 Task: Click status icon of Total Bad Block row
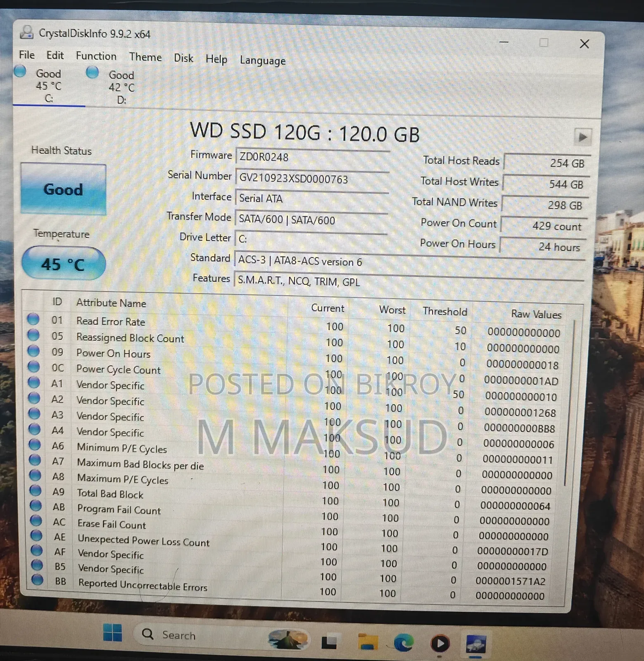[36, 490]
